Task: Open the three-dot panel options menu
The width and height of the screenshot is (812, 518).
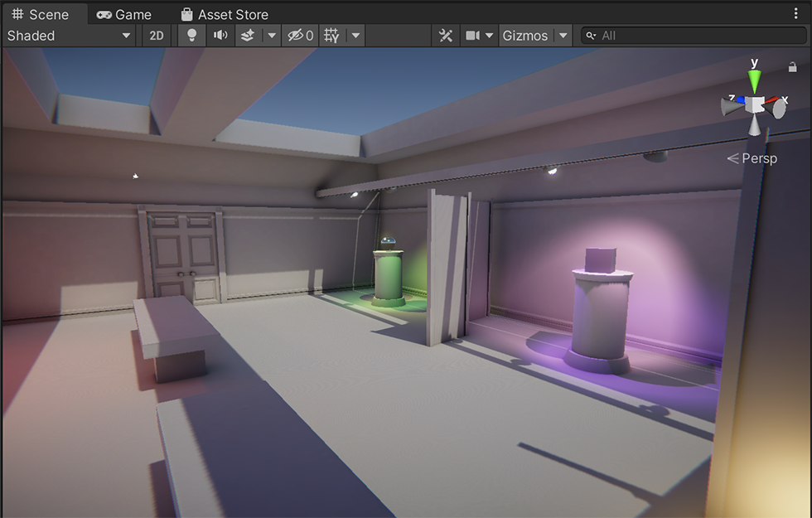Action: tap(796, 14)
